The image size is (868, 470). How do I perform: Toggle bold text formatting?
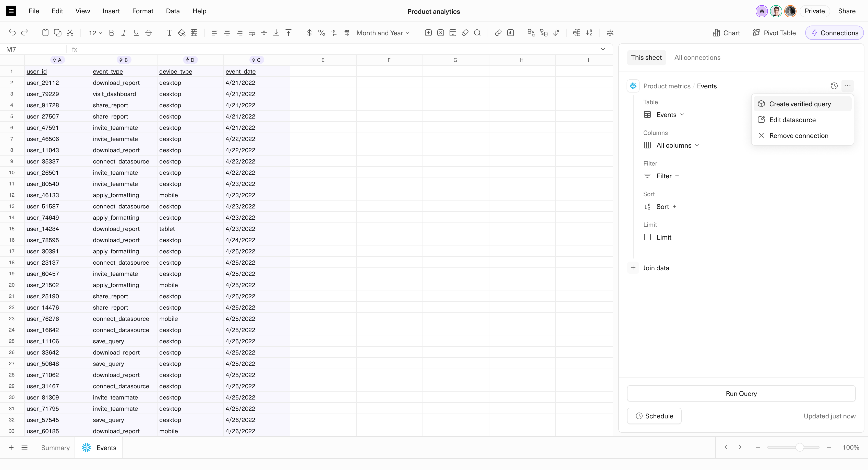point(112,33)
